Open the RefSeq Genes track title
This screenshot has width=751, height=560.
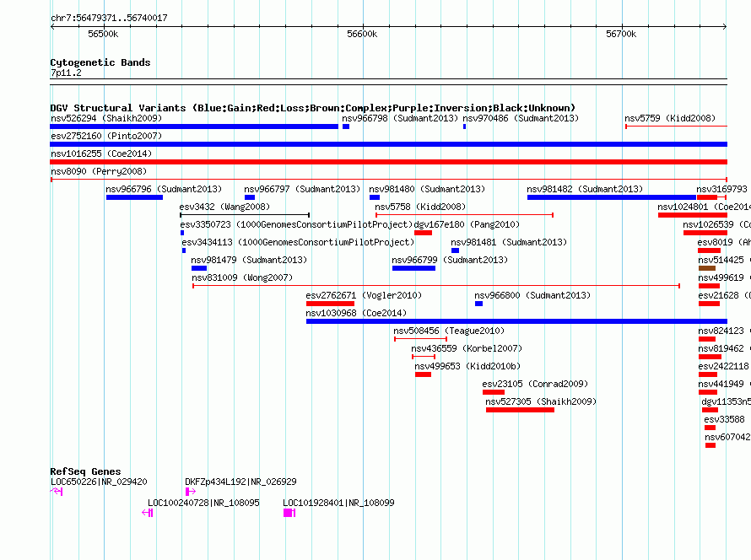(85, 471)
